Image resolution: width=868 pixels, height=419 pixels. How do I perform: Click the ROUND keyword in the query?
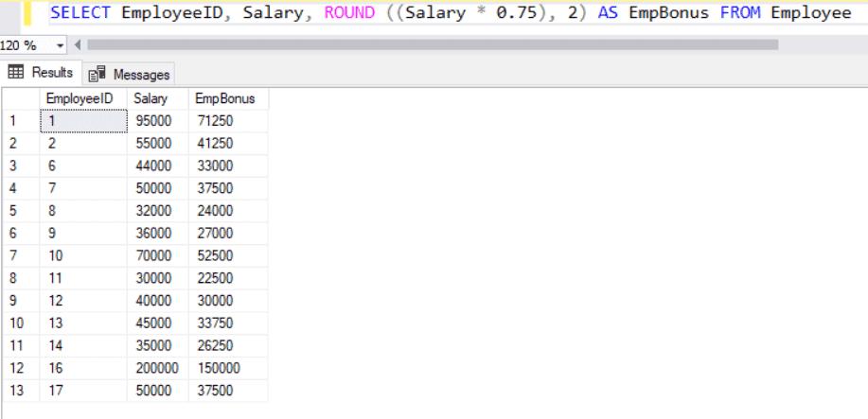(347, 13)
